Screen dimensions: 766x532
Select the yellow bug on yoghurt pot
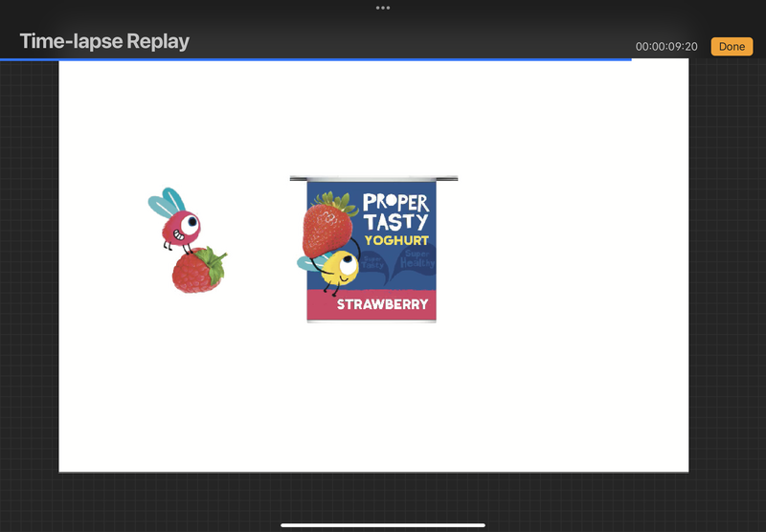337,267
